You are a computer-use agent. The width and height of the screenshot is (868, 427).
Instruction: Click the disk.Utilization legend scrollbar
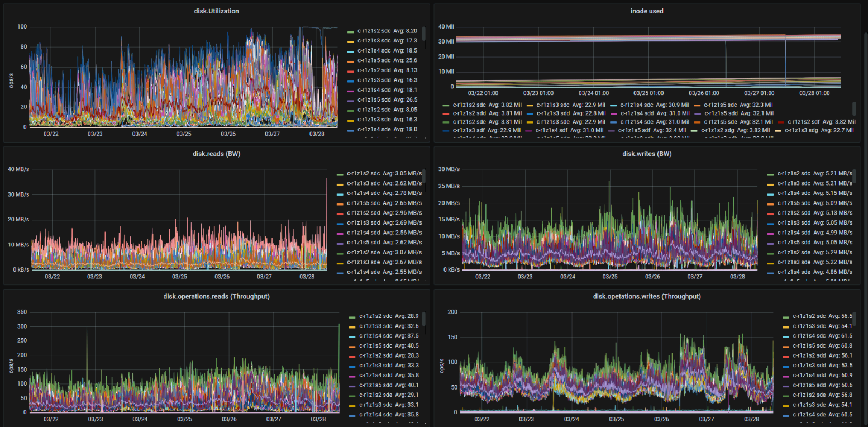[423, 34]
